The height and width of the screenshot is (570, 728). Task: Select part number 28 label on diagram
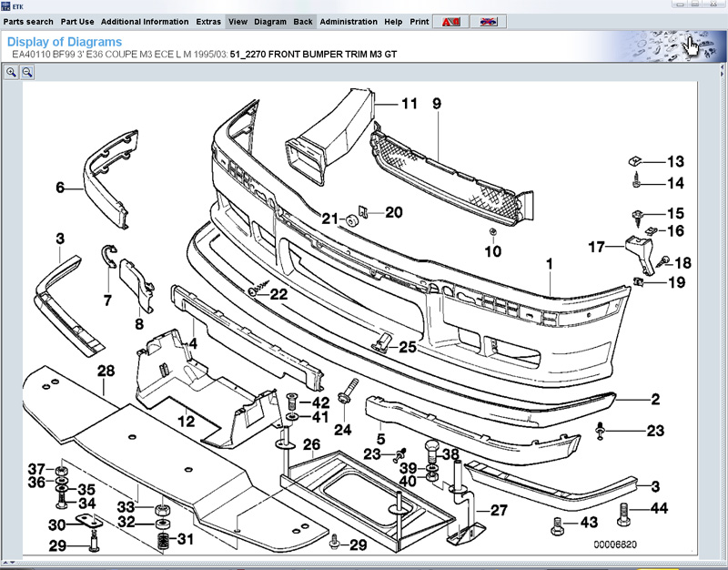(x=106, y=372)
